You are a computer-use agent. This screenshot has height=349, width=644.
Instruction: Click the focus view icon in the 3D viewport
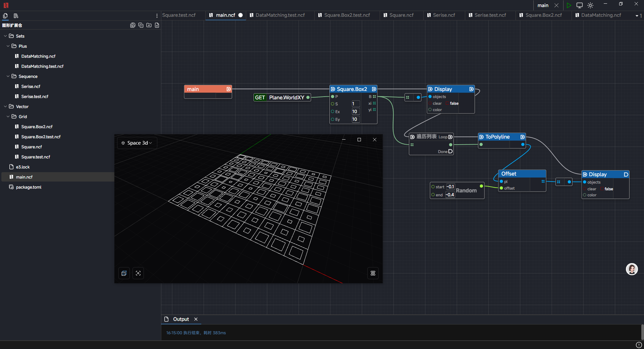pyautogui.click(x=138, y=273)
